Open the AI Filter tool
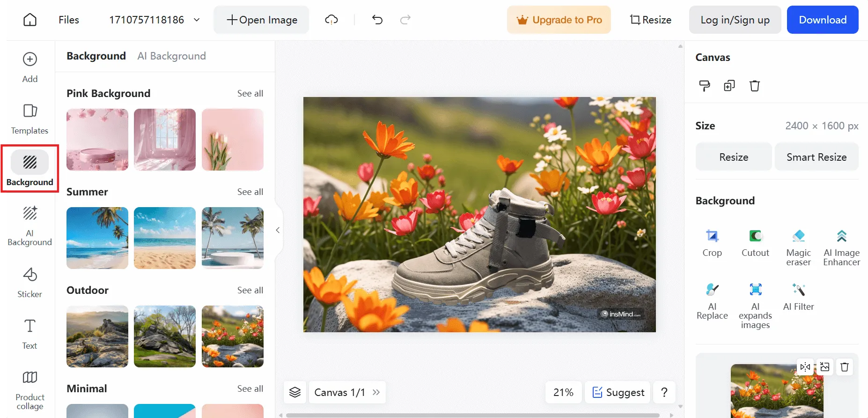Viewport: 868px width, 418px height. click(798, 297)
